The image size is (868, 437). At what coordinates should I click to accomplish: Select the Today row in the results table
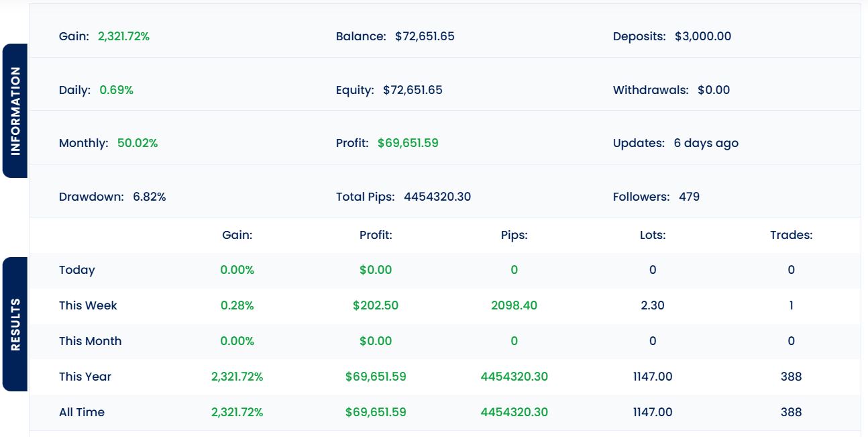click(x=76, y=270)
